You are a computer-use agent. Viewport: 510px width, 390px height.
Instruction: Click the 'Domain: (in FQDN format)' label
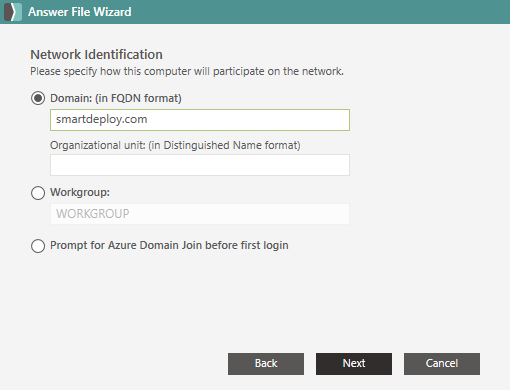tap(116, 98)
